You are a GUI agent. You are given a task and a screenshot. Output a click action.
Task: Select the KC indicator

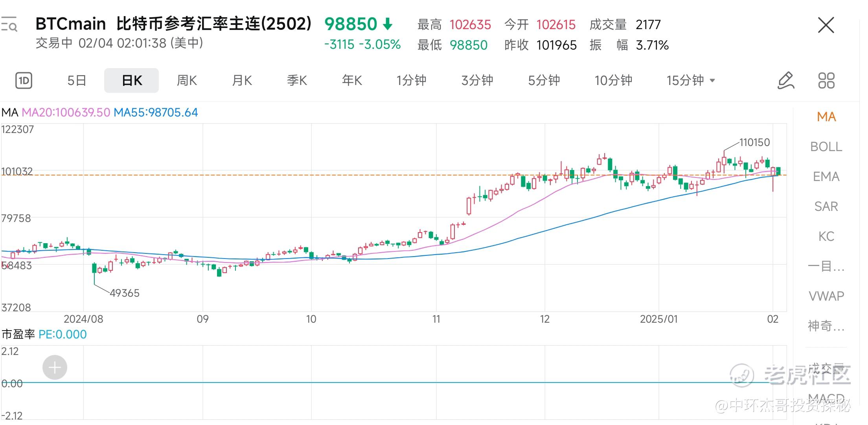(x=826, y=237)
